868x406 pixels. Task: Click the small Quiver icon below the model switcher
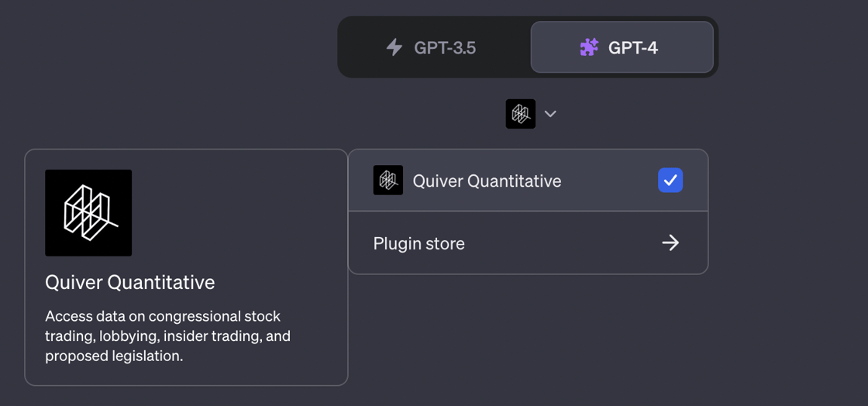pos(520,114)
